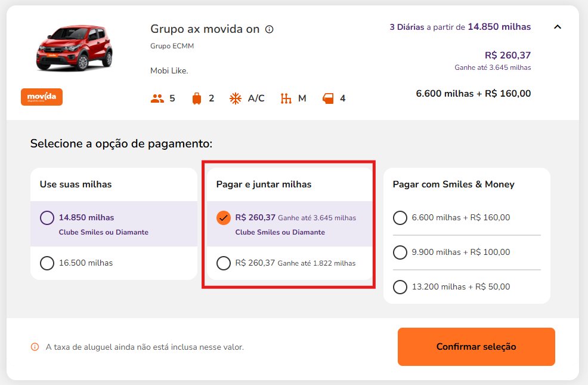Click the info icon beside Grupo ax movida on
Screen dimensions: 588x385
269,29
